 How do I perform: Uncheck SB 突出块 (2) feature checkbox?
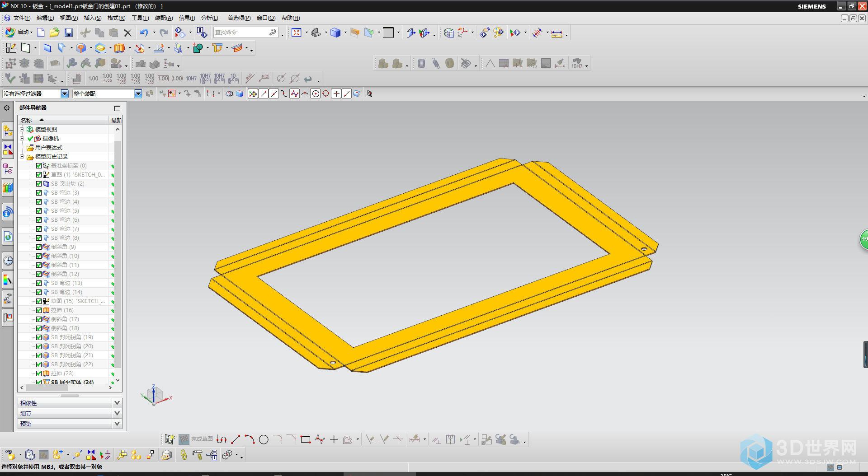39,184
